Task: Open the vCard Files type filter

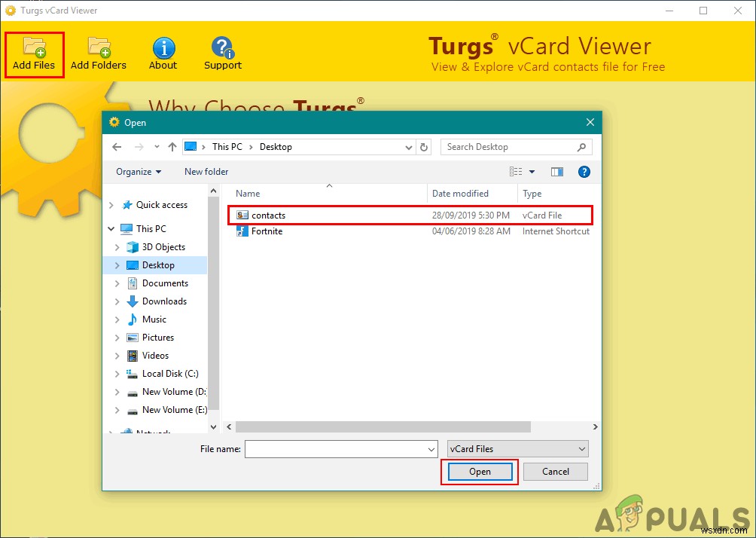Action: [518, 449]
